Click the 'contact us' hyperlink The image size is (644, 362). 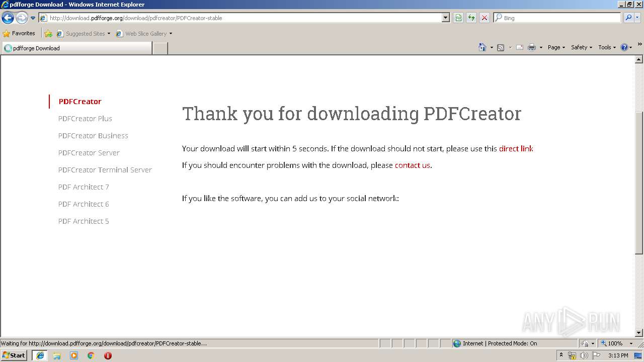coord(413,165)
